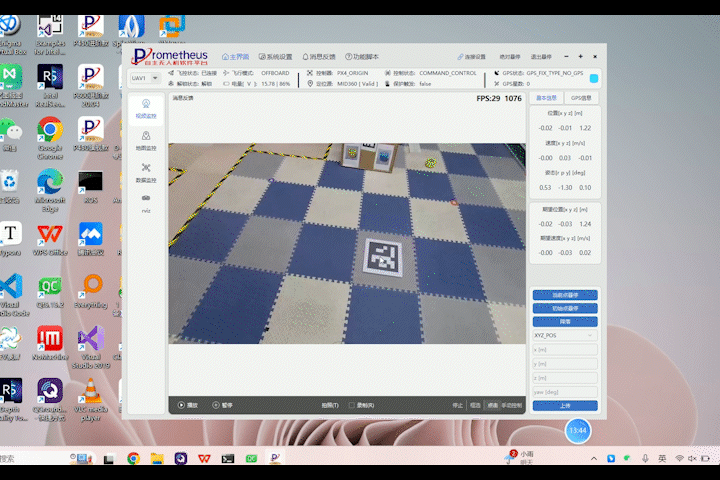This screenshot has width=720, height=480.
Task: Click the ArUco marker in the video feed
Action: [x=383, y=258]
